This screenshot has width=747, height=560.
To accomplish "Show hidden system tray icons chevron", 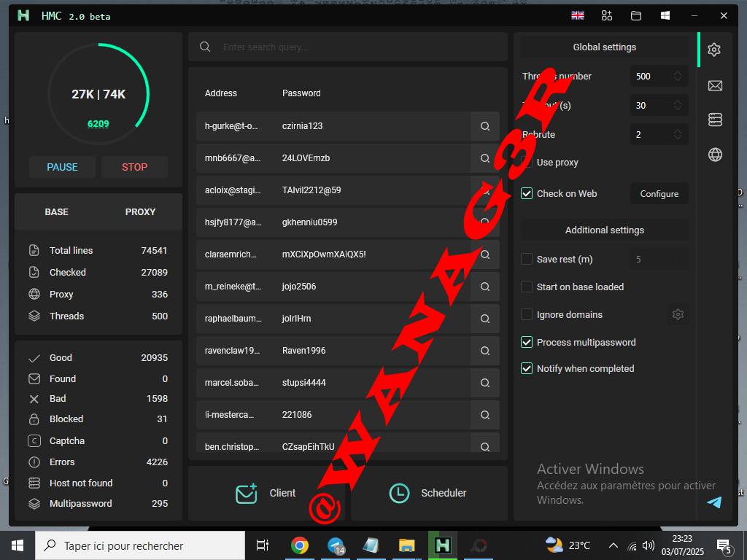I will (613, 545).
